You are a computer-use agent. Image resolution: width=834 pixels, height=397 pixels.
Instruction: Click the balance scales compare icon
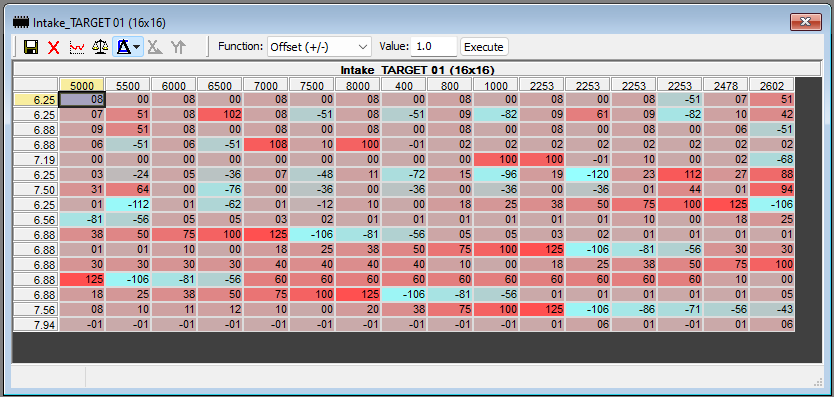point(99,47)
